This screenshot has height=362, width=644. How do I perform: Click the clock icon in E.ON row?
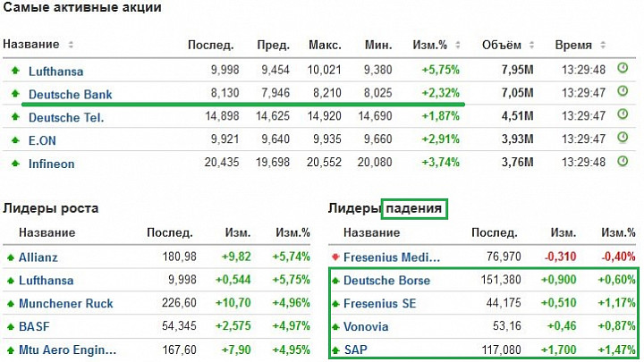point(623,138)
